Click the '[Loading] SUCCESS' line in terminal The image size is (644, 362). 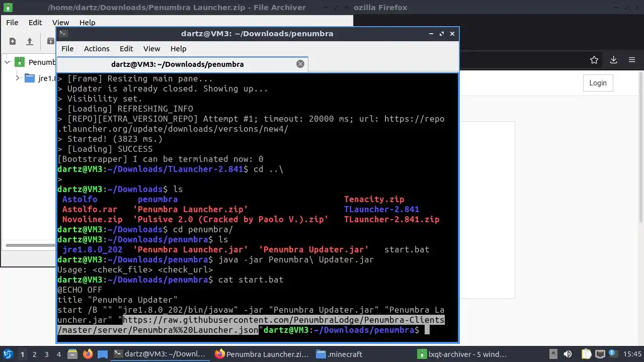[x=105, y=149]
